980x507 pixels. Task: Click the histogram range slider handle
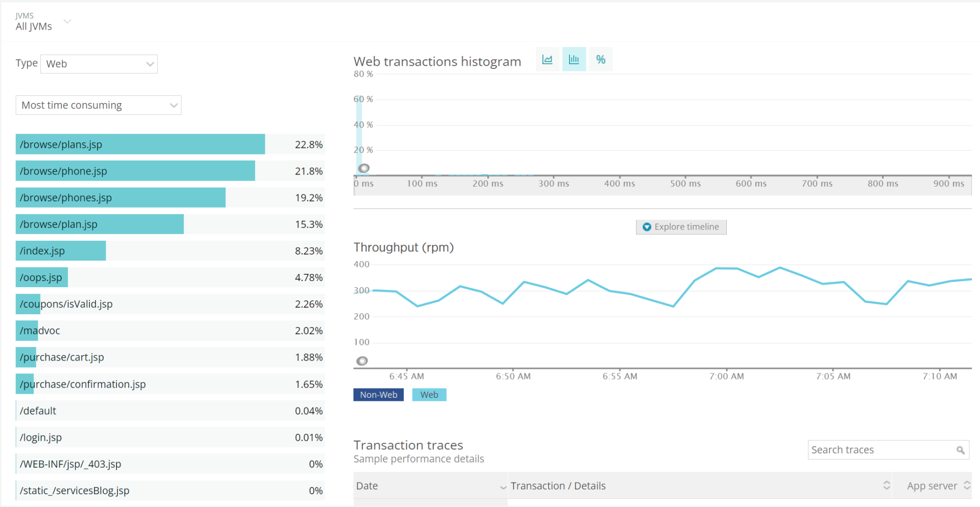364,167
